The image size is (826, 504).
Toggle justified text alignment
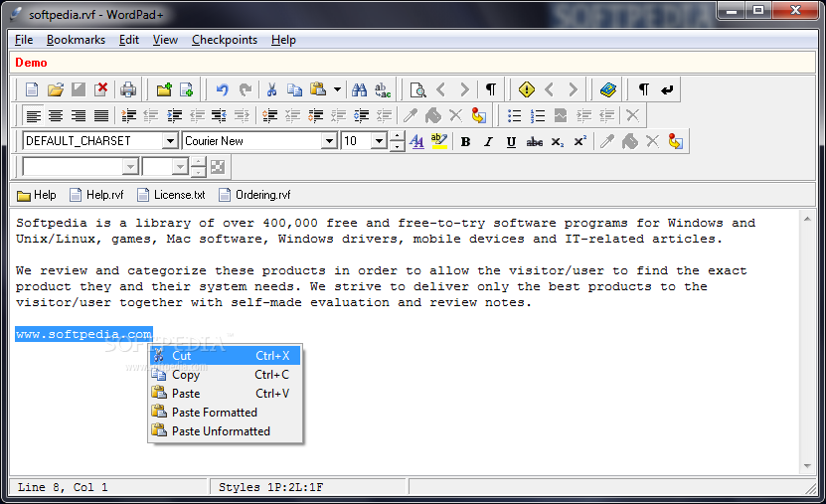(x=101, y=115)
